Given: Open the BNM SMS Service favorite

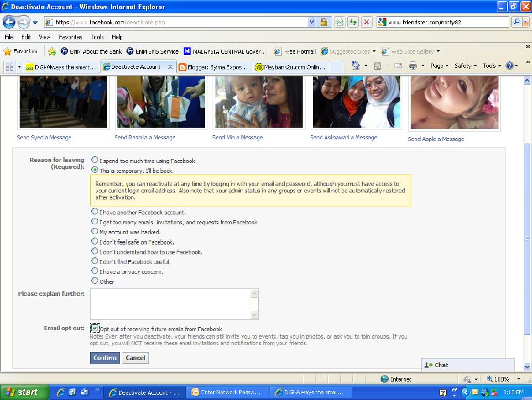Looking at the screenshot, I should [x=152, y=51].
